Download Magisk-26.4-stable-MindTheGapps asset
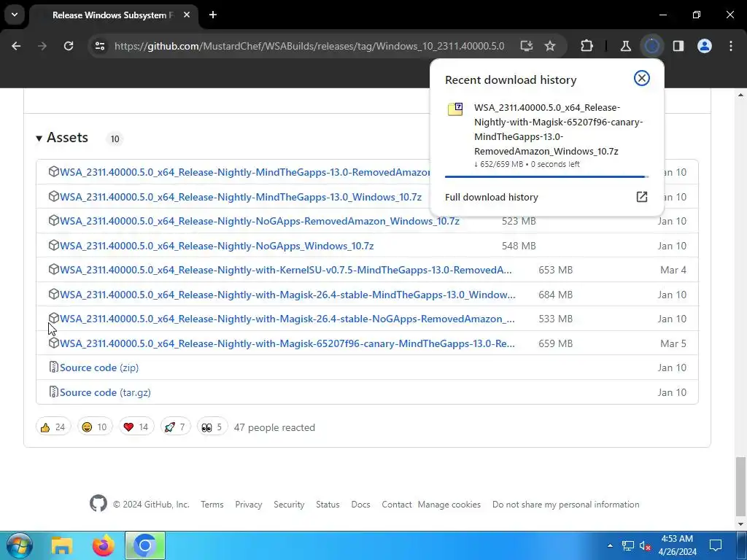 [287, 295]
